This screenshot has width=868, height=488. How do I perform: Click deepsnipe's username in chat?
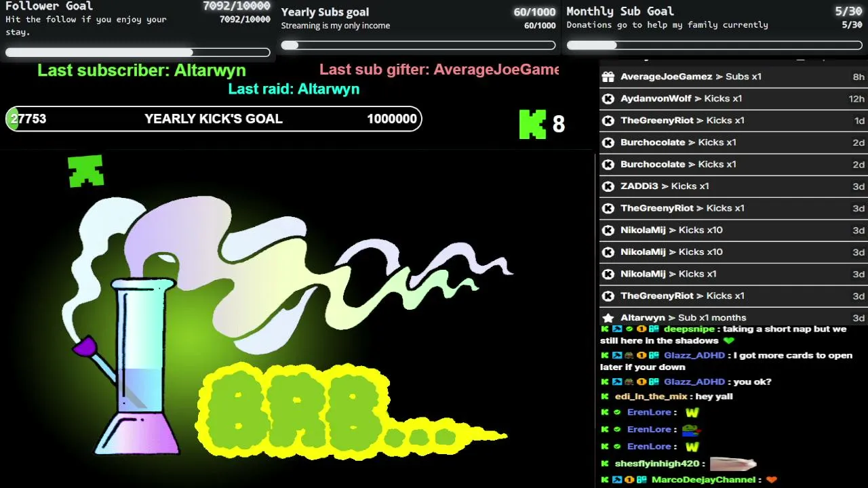[x=689, y=329]
